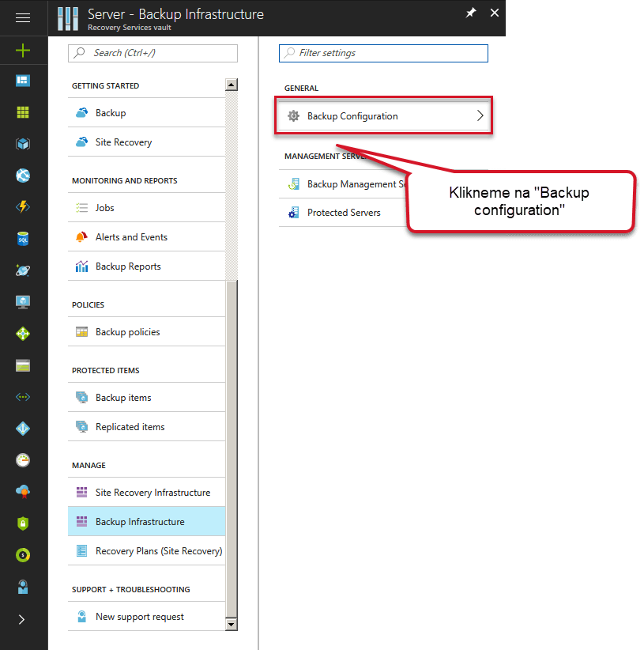Select Backup Infrastructure menu item
Viewport: 644px width, 650px height.
click(x=147, y=521)
